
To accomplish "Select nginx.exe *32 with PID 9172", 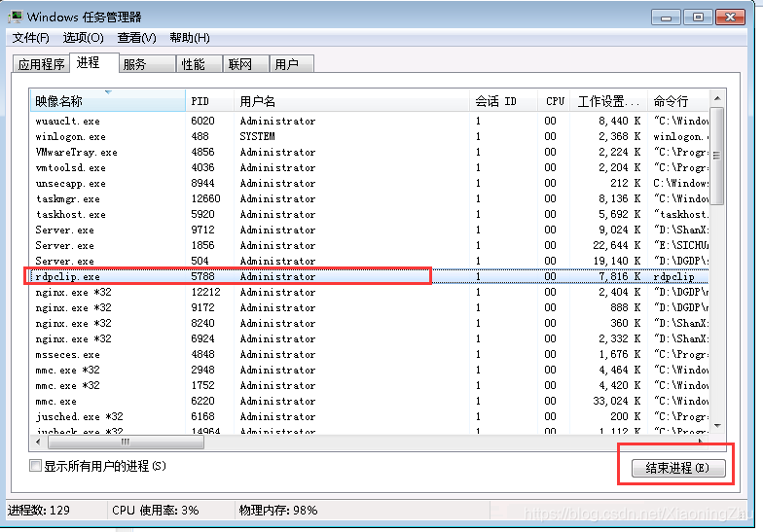I will tap(369, 307).
